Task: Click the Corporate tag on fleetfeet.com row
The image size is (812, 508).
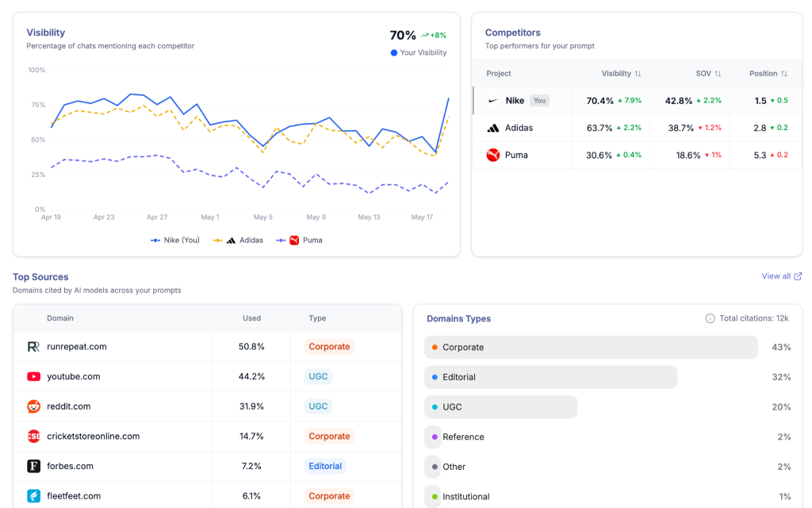Action: [x=329, y=496]
